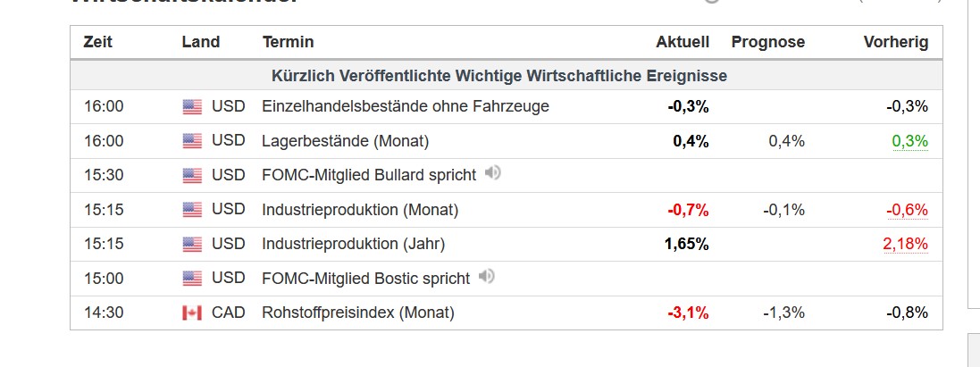Image resolution: width=980 pixels, height=367 pixels.
Task: Open the Rohstoffpreisindex (Monat) event
Action: [358, 312]
